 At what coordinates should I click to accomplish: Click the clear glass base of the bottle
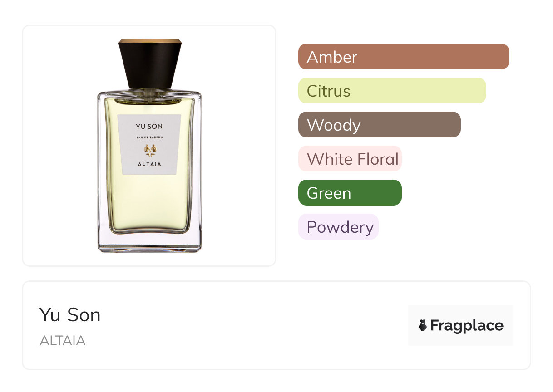[x=150, y=242]
